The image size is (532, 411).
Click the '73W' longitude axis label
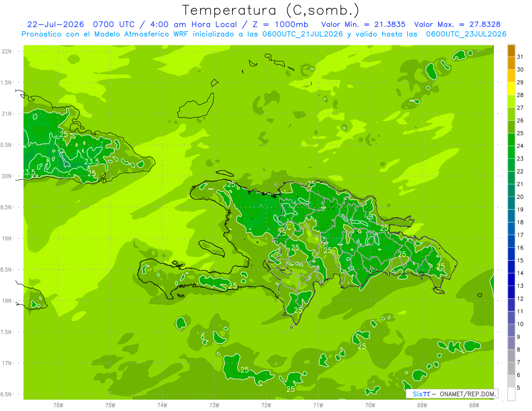click(214, 405)
